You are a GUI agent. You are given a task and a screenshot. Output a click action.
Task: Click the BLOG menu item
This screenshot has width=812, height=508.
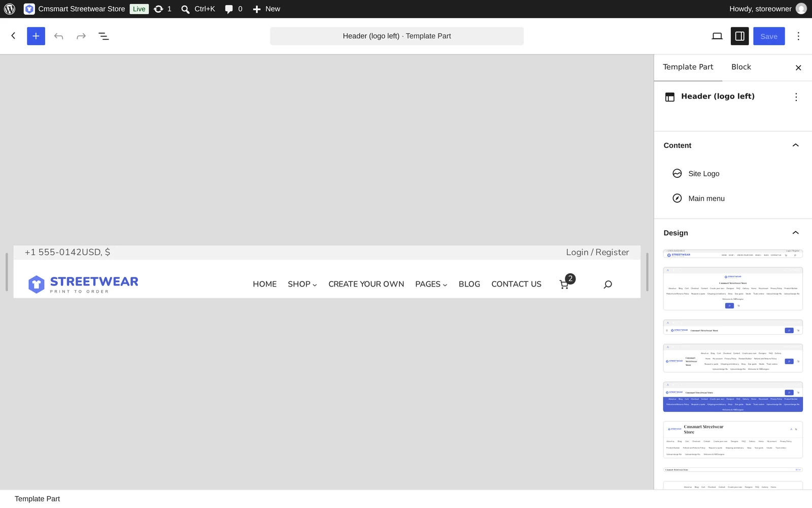point(469,284)
